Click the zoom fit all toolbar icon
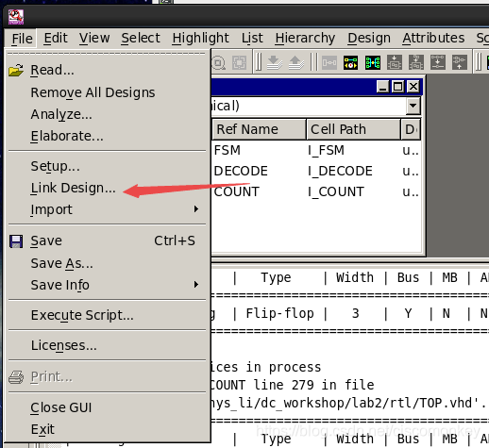Image resolution: width=489 pixels, height=448 pixels. (240, 62)
